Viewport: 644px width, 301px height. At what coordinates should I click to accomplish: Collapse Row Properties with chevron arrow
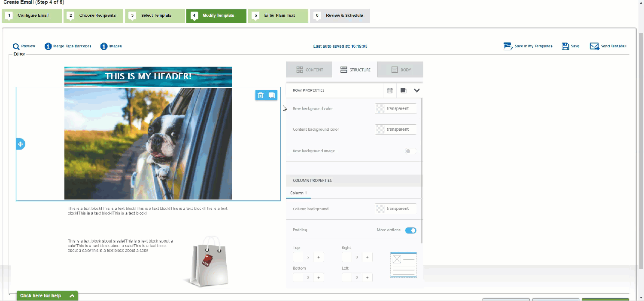416,91
